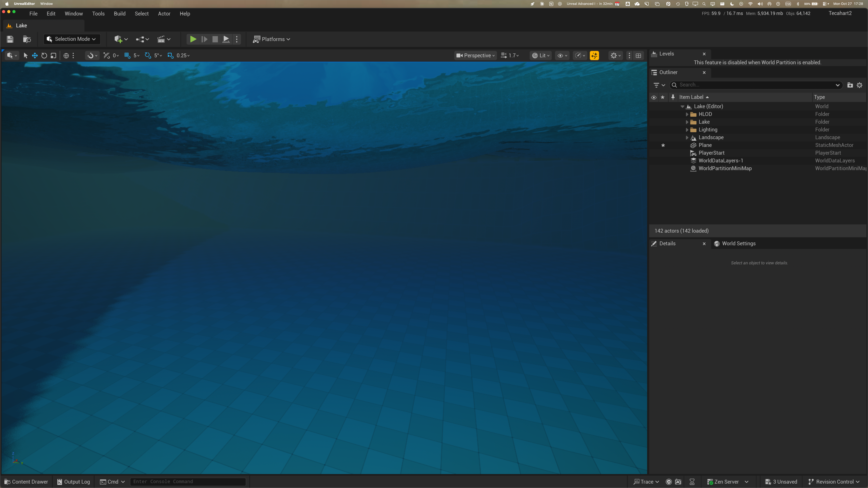Choose the Select objects arrow tool
This screenshot has height=488, width=868.
point(26,56)
